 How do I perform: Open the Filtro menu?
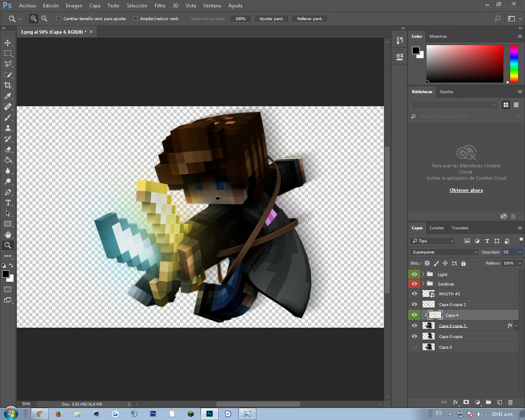click(x=160, y=6)
